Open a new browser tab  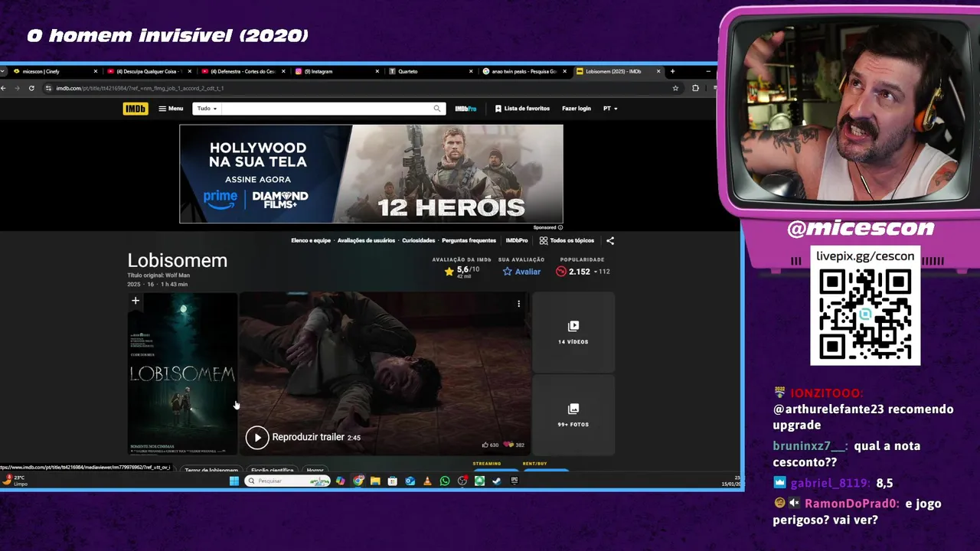pyautogui.click(x=672, y=71)
